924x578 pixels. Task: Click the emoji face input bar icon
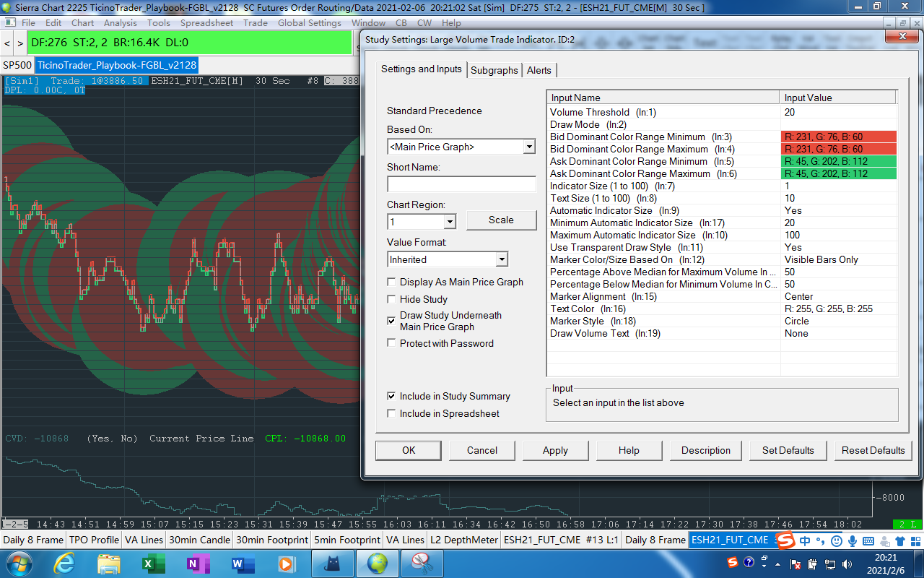pyautogui.click(x=837, y=540)
